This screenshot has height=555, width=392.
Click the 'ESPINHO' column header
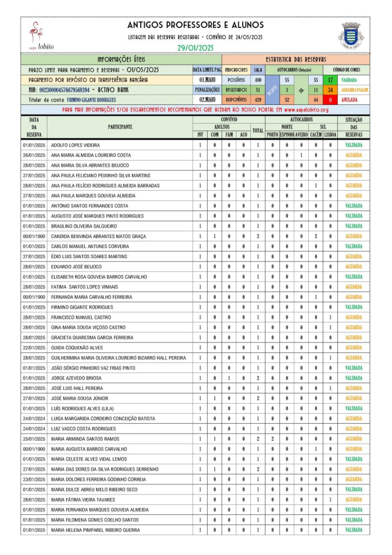pos(287,135)
